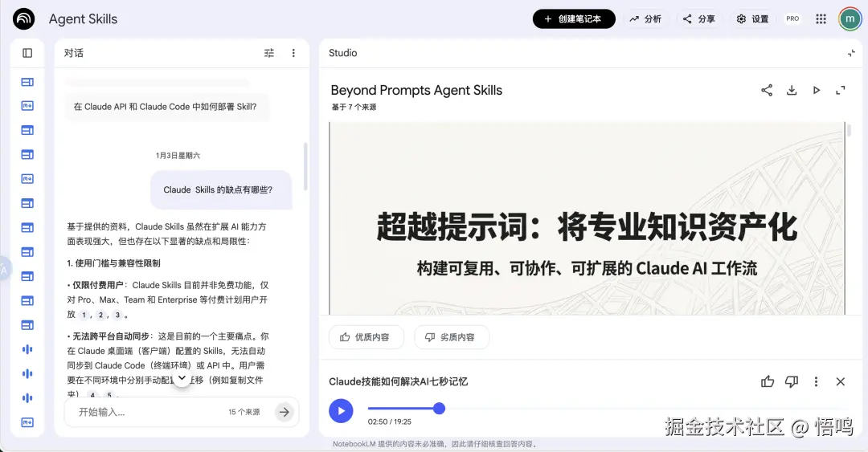This screenshot has width=868, height=452.
Task: Click the audio progress slider handle
Action: point(439,409)
